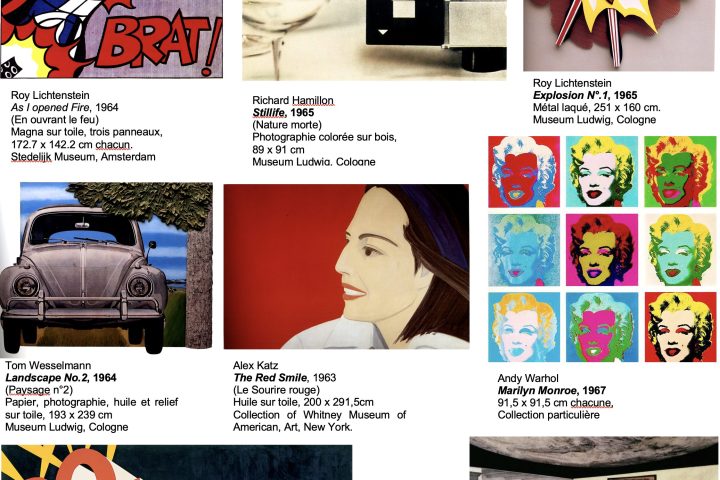The width and height of the screenshot is (720, 480).
Task: Select the red-background Marilyn with blue hair
Action: pos(524,171)
